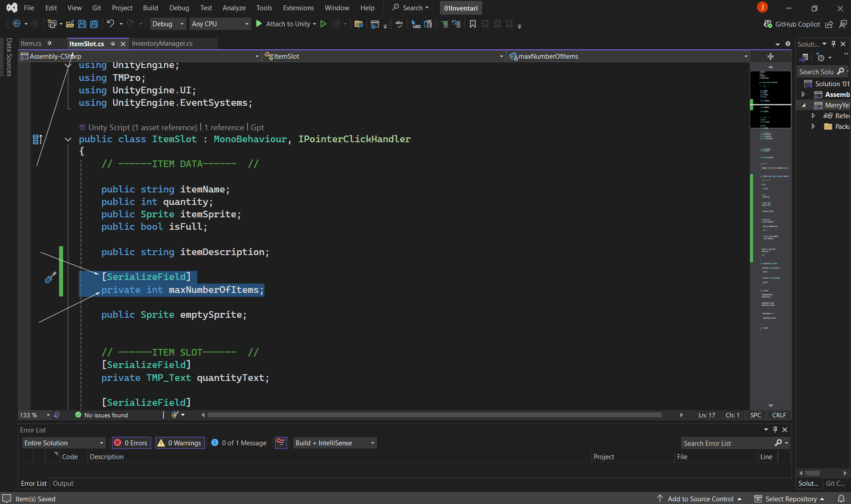Click the Navigate Backward arrow icon
The image size is (851, 504).
pyautogui.click(x=17, y=24)
